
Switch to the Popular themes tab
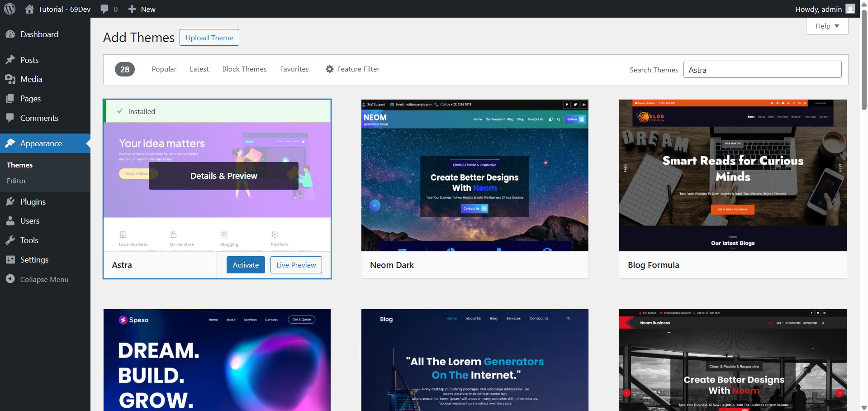pos(164,69)
